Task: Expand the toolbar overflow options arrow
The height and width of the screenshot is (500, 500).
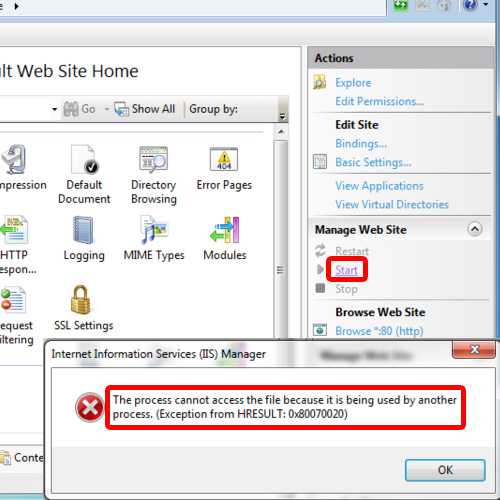Action: click(x=282, y=117)
